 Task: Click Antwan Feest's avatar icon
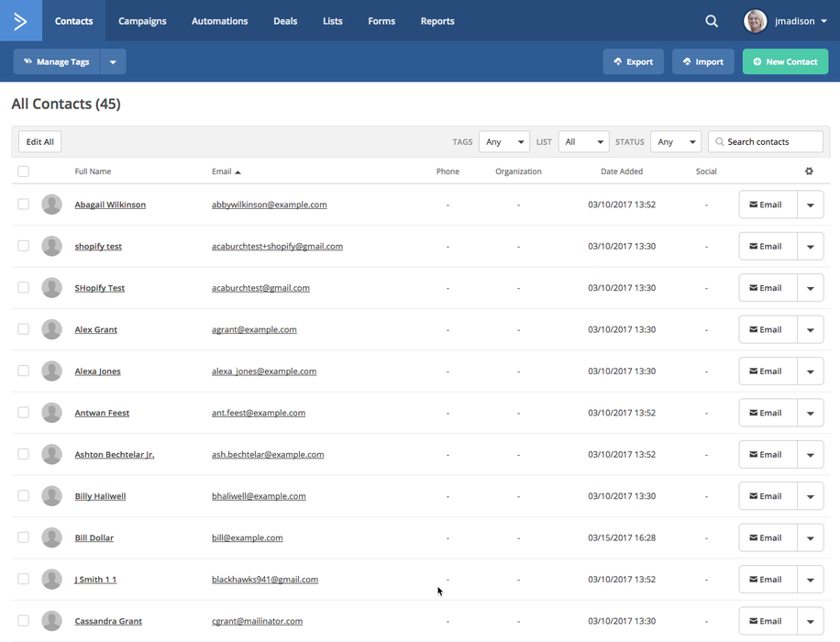pyautogui.click(x=52, y=413)
